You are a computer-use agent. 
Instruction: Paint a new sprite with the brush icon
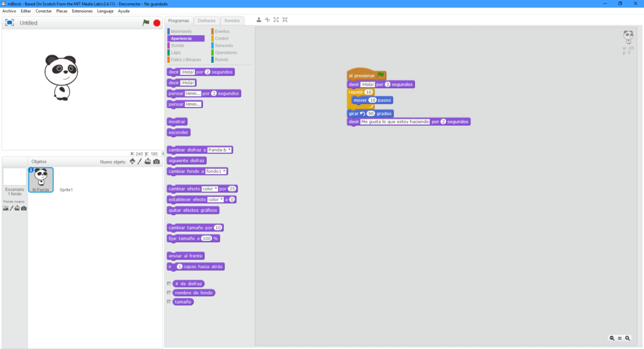point(140,162)
